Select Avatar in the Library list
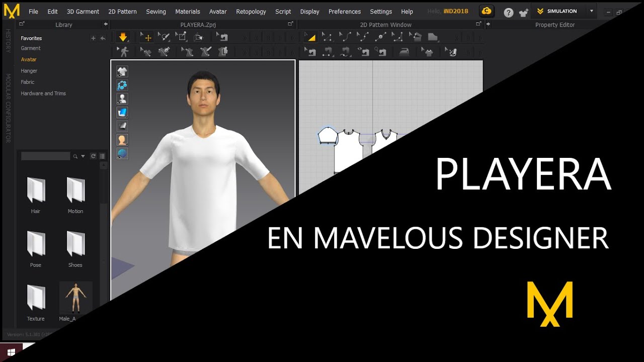Screen dimensions: 644x362 [29, 59]
